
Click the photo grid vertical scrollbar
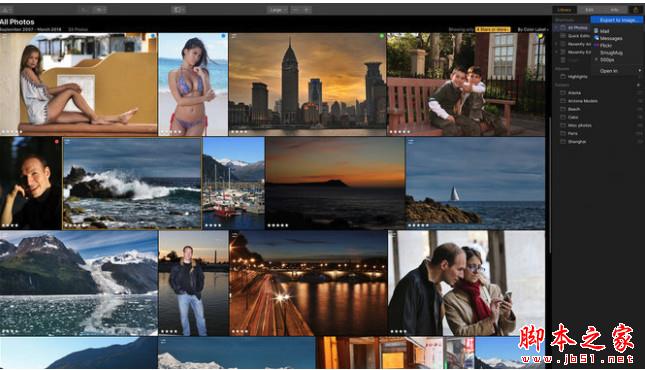[550, 185]
